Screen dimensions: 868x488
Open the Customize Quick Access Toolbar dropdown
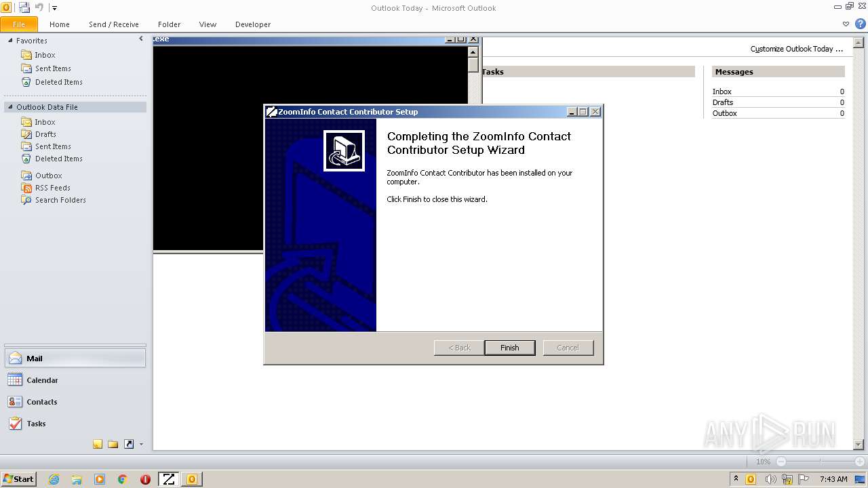55,8
